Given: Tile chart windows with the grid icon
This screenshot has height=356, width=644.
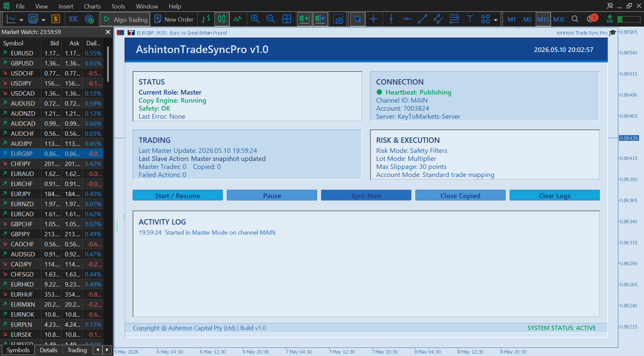Looking at the screenshot, I should pos(287,19).
